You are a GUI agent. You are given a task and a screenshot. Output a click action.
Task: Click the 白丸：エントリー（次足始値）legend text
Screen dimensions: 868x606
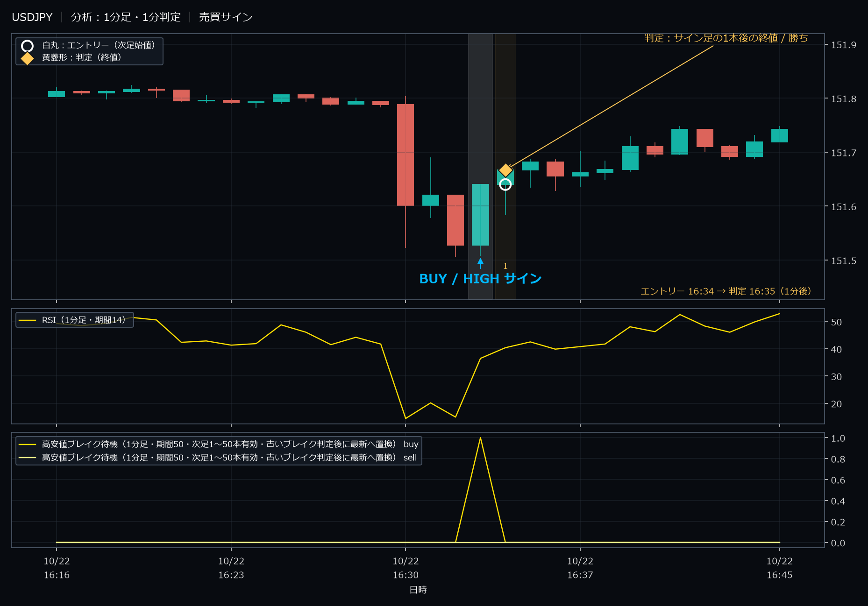click(98, 45)
